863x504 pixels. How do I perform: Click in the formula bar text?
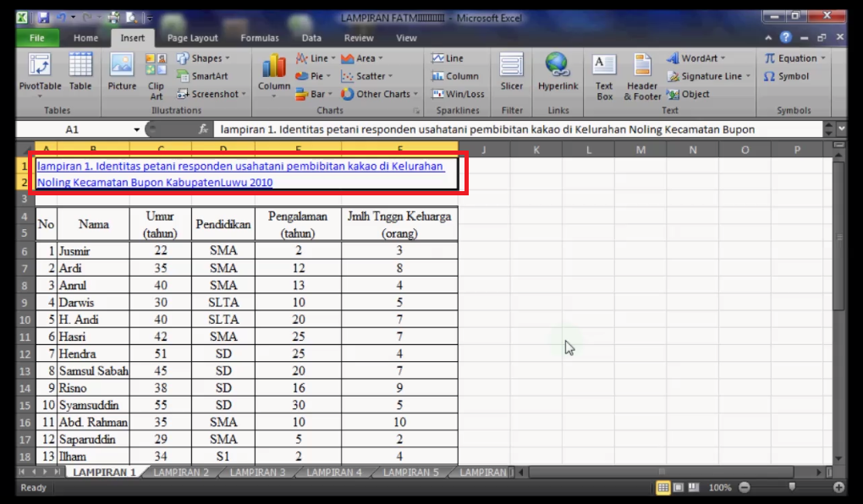click(x=487, y=129)
